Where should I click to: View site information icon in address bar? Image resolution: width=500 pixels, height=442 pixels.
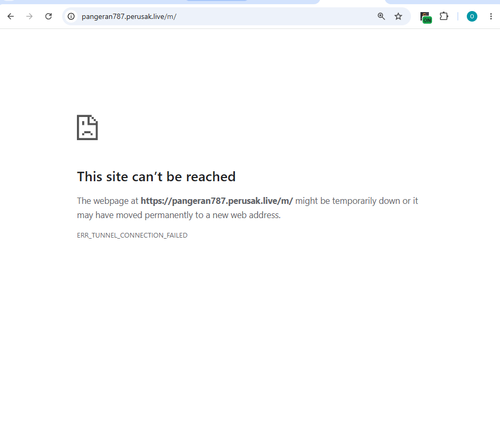pos(71,16)
